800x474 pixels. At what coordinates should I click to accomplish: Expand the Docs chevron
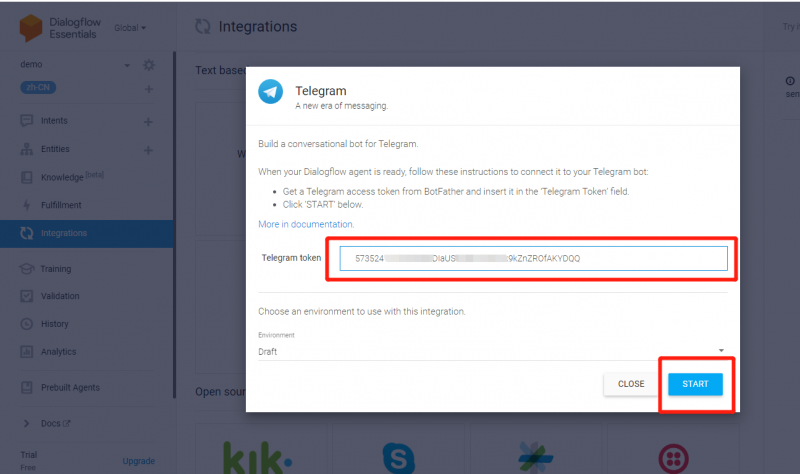(27, 423)
